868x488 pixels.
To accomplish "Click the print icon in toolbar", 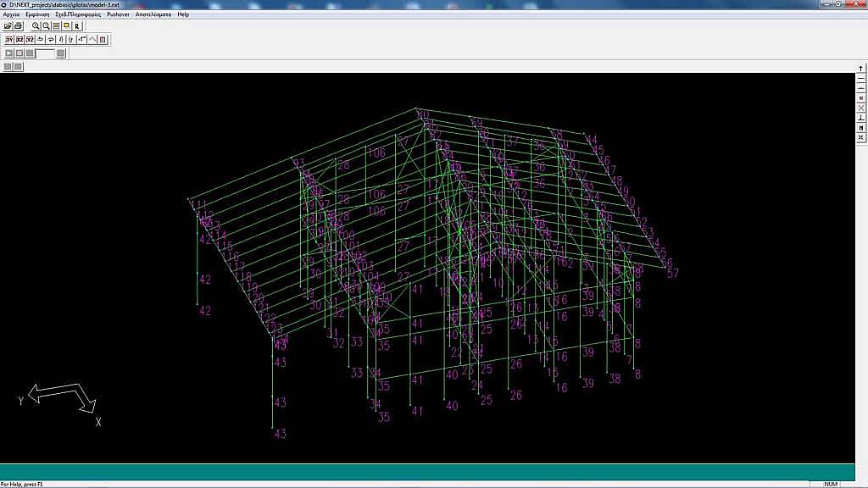I will click(x=19, y=26).
